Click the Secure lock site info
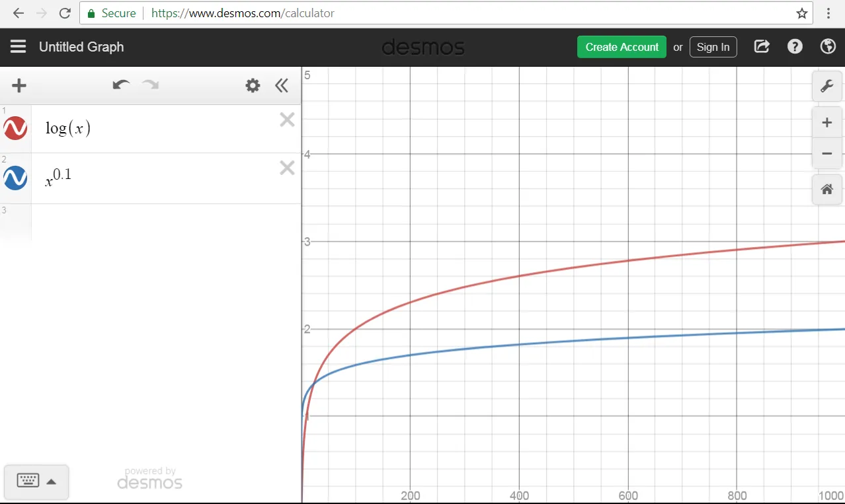This screenshot has width=845, height=504. (x=111, y=13)
